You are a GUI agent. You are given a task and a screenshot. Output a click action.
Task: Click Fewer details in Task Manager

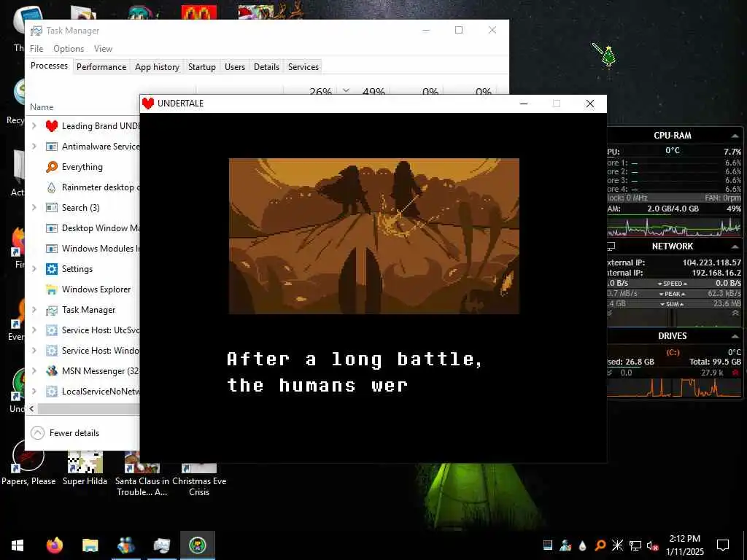65,433
